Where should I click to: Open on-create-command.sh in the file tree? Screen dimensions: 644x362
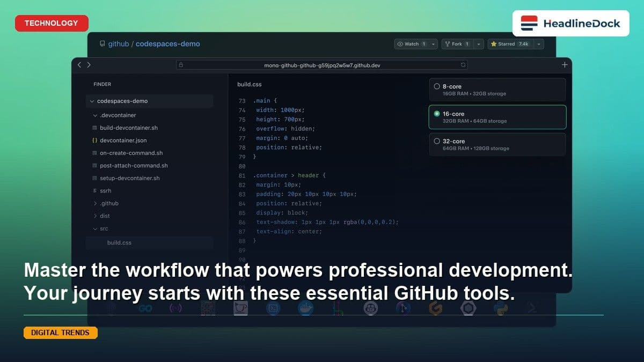pyautogui.click(x=131, y=153)
